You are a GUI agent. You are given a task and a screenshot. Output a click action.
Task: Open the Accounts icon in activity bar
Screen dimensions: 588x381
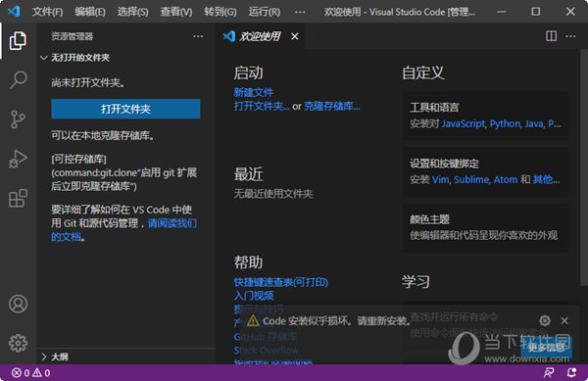tap(18, 304)
